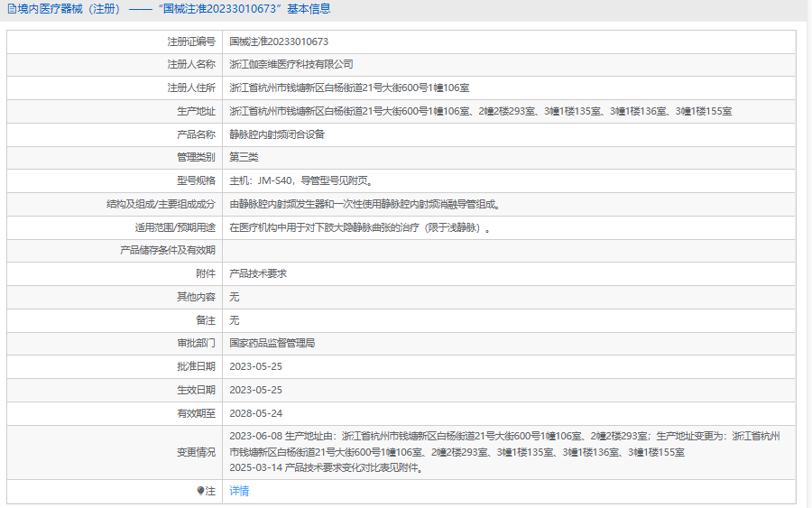Image resolution: width=812 pixels, height=508 pixels.
Task: Select the 产品技术要求 attachment value
Action: pyautogui.click(x=258, y=273)
